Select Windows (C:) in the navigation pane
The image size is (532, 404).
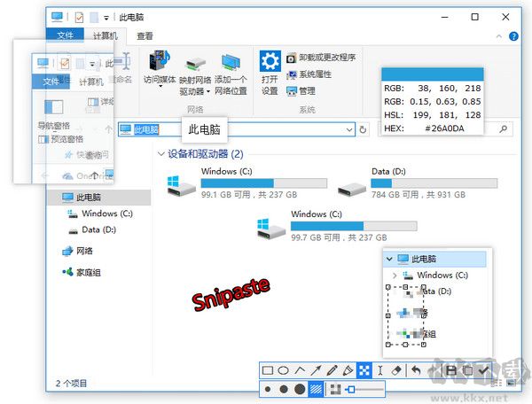99,214
